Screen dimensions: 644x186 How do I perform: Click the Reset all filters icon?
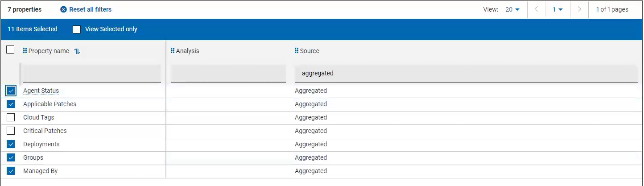[x=64, y=9]
